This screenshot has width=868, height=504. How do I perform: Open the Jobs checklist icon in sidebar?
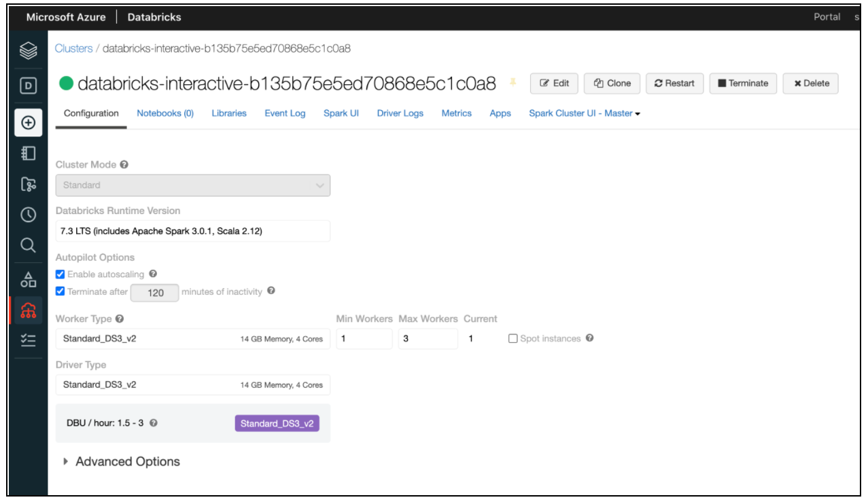pyautogui.click(x=28, y=340)
